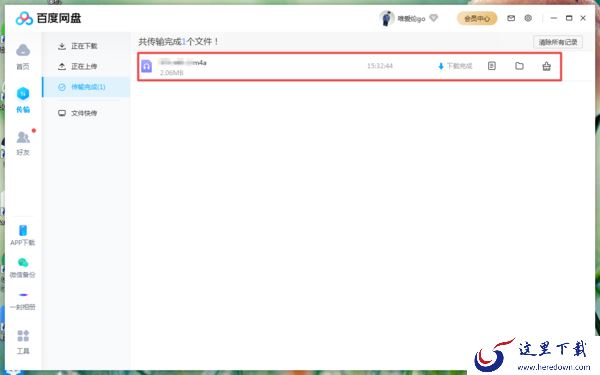Open settings via the gear icon
The width and height of the screenshot is (600, 375).
(x=528, y=18)
